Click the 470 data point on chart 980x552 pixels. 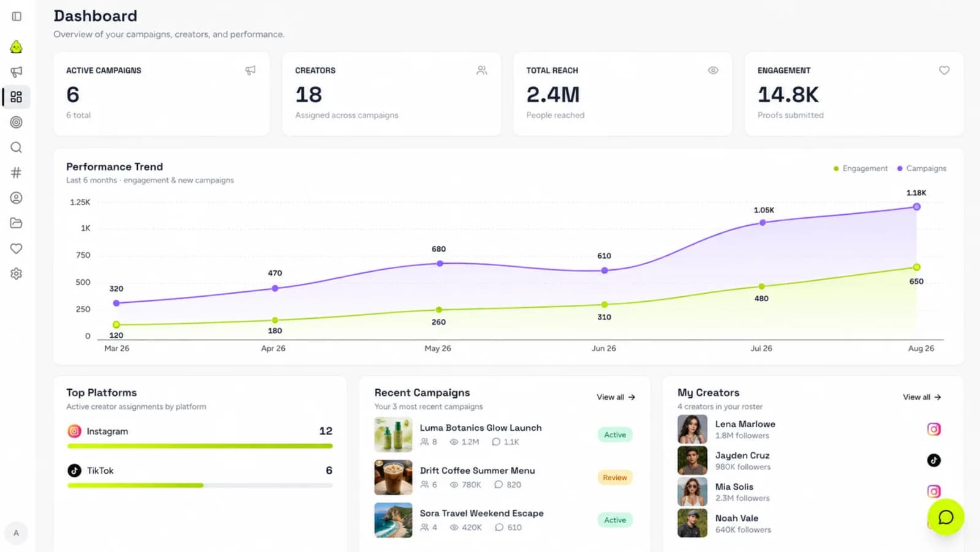click(275, 288)
